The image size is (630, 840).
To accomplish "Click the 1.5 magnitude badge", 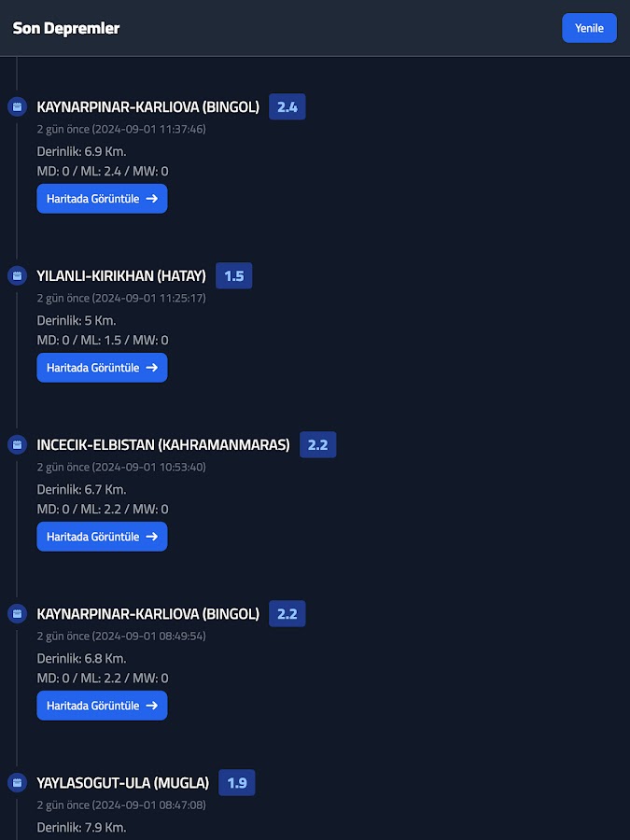I will pos(233,275).
